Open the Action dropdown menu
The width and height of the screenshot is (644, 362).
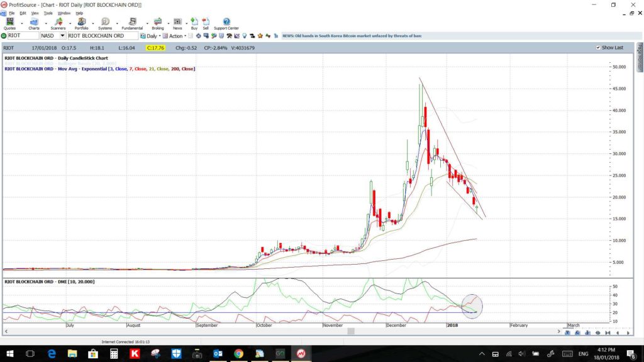pos(175,36)
